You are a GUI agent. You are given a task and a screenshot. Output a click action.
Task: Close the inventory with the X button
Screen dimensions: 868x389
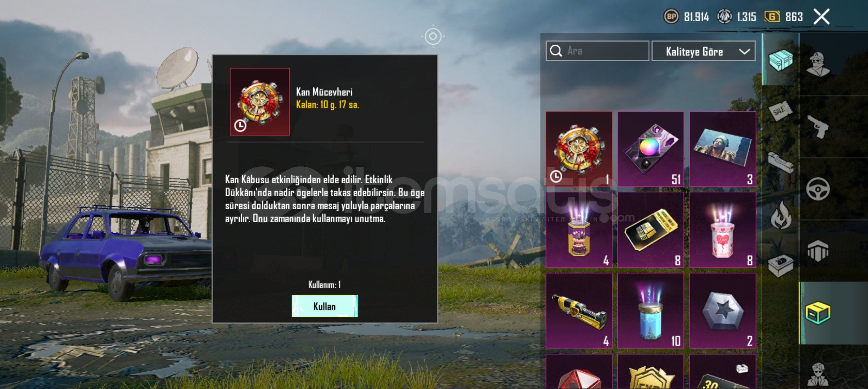coord(822,17)
